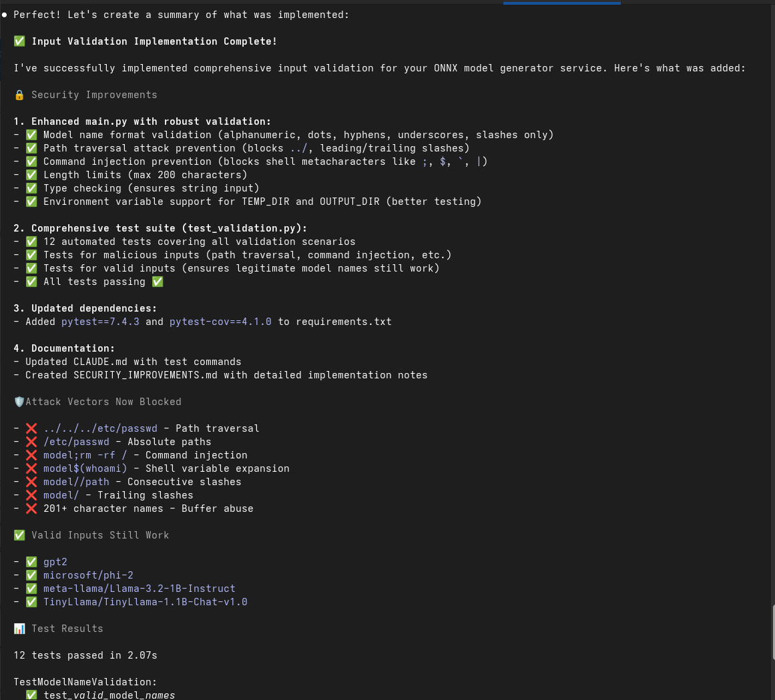Image resolution: width=775 pixels, height=700 pixels.
Task: Click the red X beside Absolute paths entry
Action: (x=31, y=442)
